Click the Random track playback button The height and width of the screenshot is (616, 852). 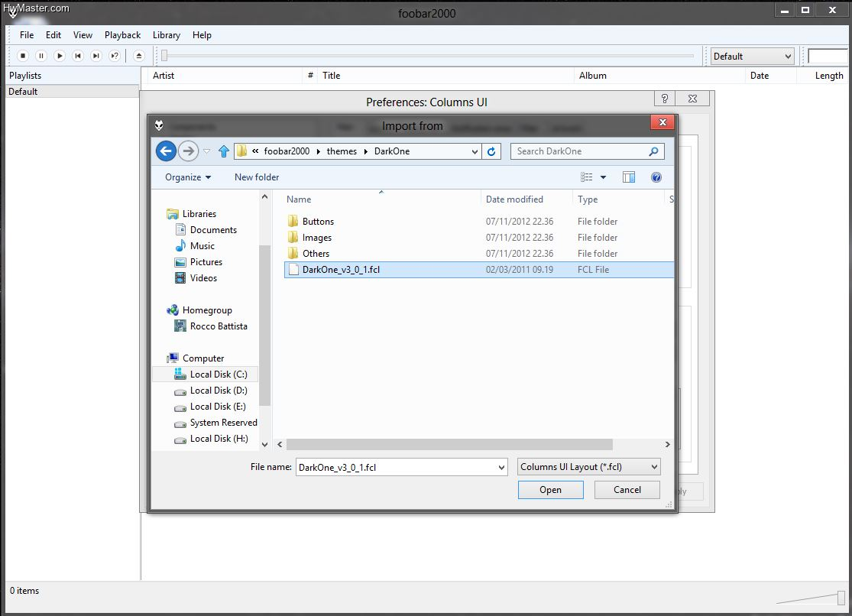coord(115,56)
